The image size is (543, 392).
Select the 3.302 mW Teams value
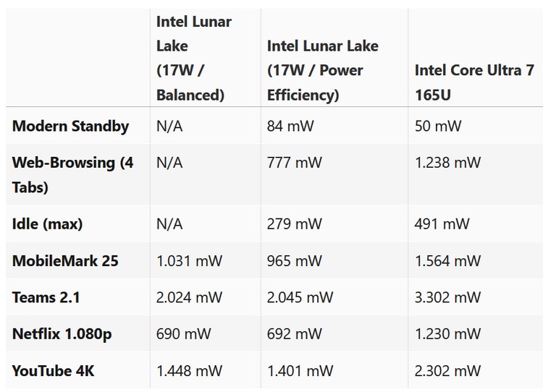tap(447, 297)
